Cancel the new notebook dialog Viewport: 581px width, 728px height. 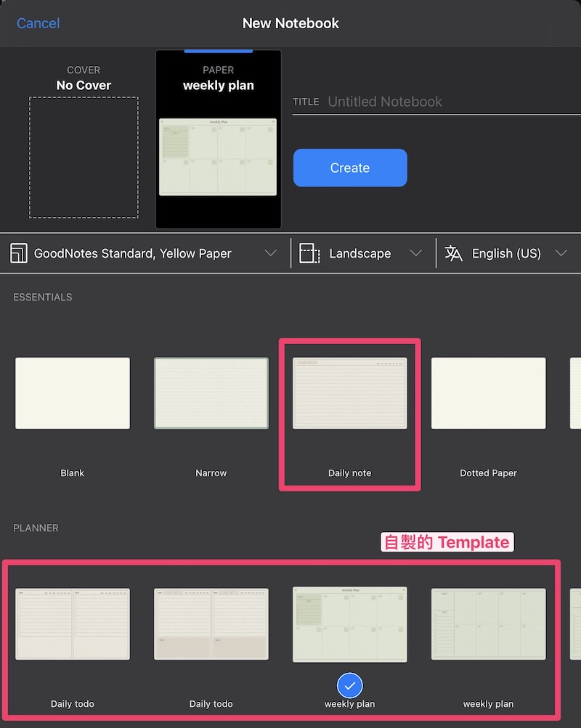tap(38, 23)
